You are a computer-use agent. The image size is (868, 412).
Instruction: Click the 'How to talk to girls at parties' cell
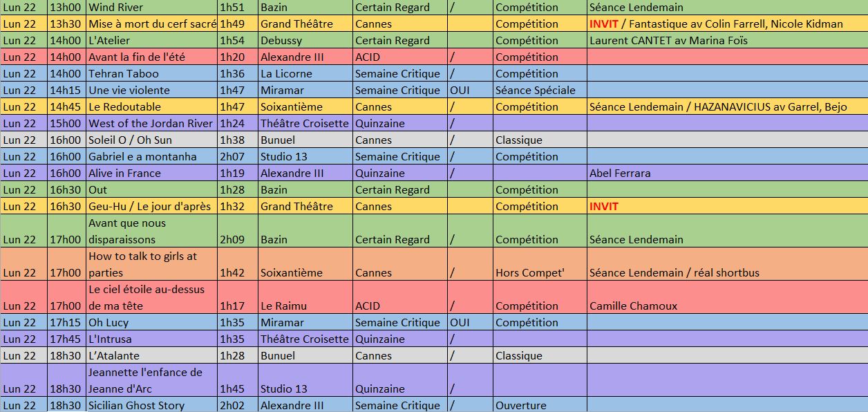click(x=143, y=264)
